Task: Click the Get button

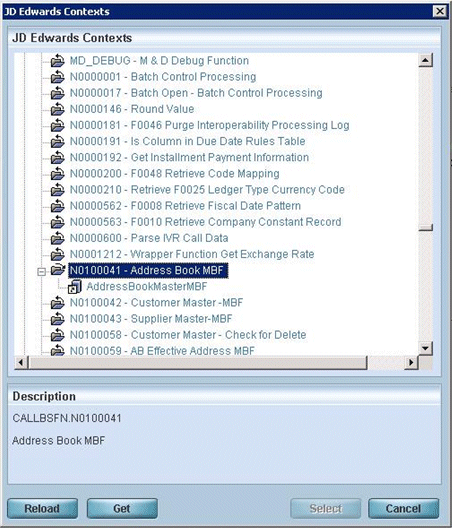Action: point(122,508)
